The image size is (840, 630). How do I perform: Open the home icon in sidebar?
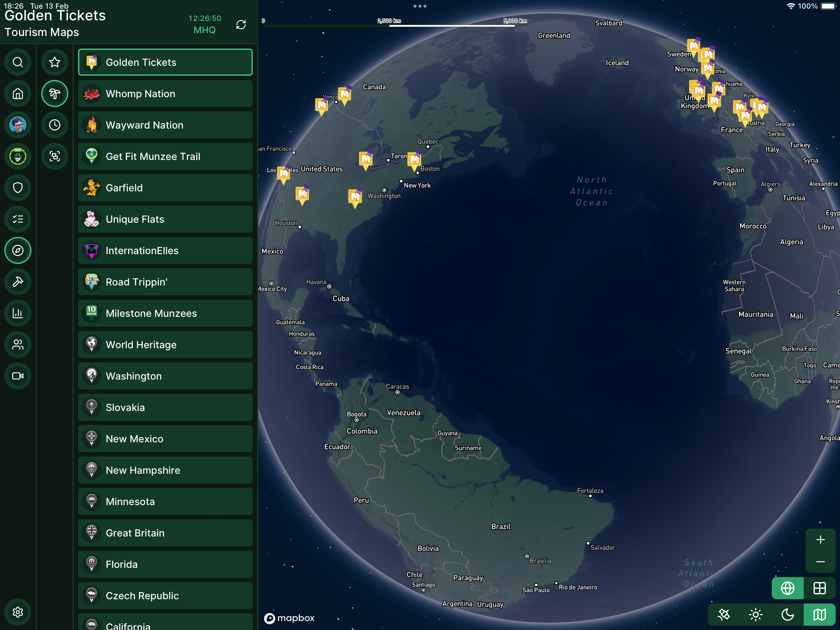(x=18, y=94)
